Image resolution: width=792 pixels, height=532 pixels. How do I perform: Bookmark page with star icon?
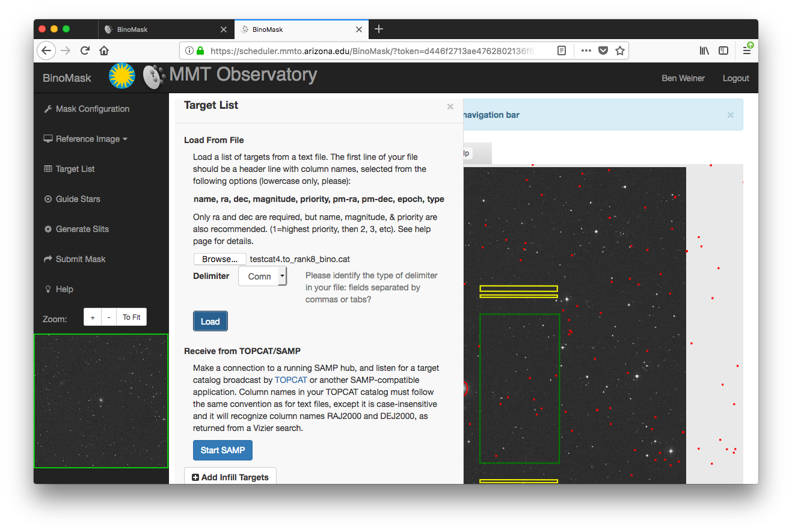(620, 50)
